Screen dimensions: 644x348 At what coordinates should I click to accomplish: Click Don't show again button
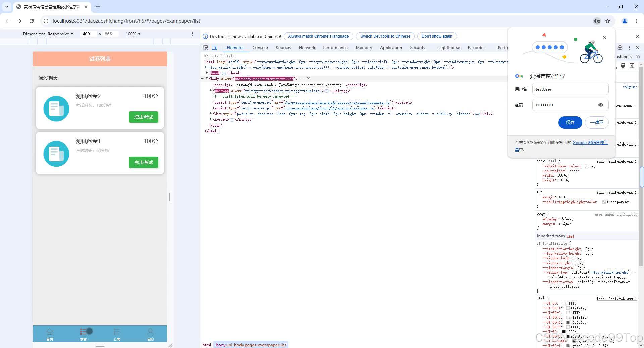437,36
